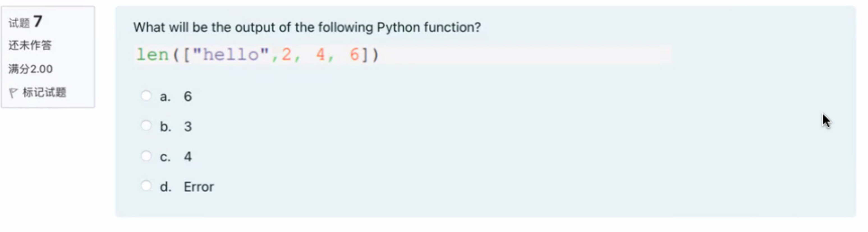Choose radio button for option c

[146, 156]
